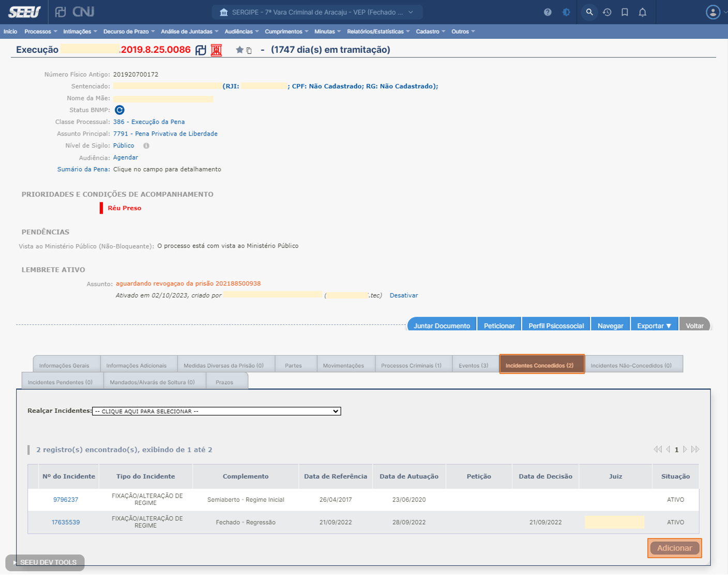This screenshot has height=582, width=728.
Task: Switch to the Informações Gerais tab
Action: click(66, 364)
